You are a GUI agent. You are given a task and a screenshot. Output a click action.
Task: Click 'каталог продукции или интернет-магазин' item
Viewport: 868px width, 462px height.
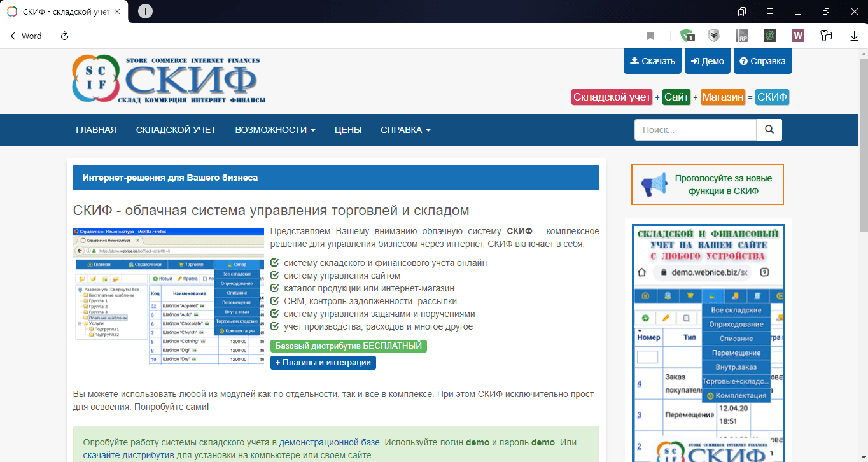pyautogui.click(x=369, y=288)
